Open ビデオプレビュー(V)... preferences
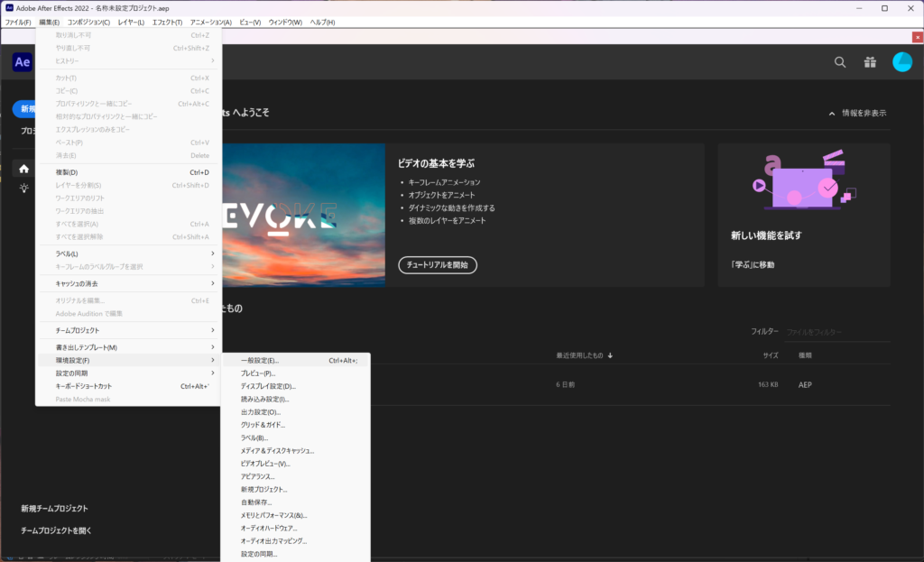The height and width of the screenshot is (562, 924). click(296, 464)
